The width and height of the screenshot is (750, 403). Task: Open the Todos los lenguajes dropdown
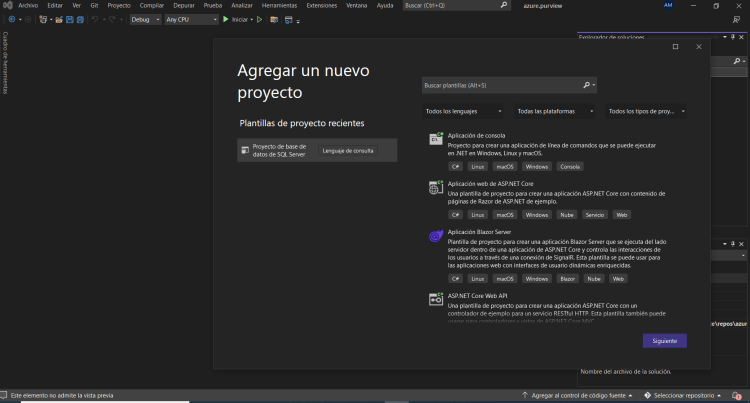[463, 111]
